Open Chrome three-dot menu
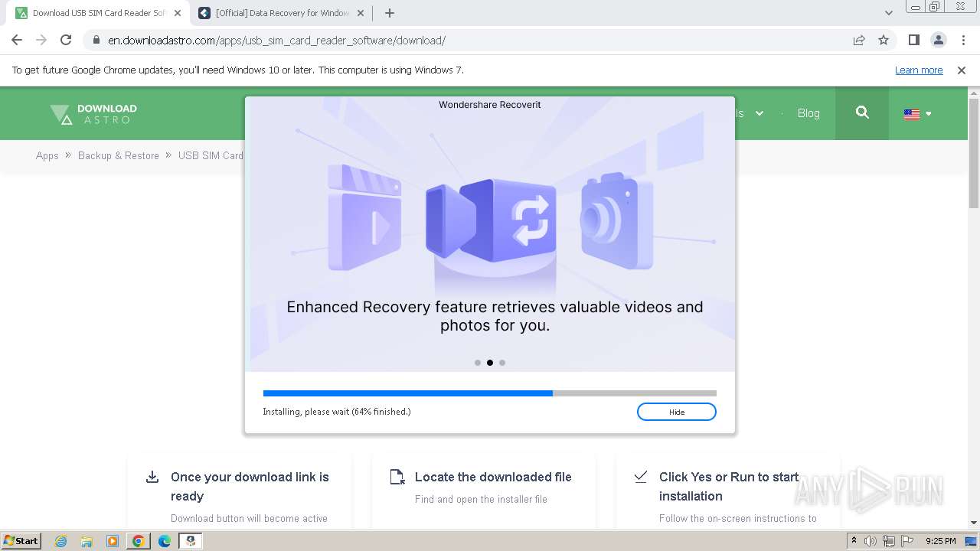The width and height of the screenshot is (980, 551). pos(963,41)
